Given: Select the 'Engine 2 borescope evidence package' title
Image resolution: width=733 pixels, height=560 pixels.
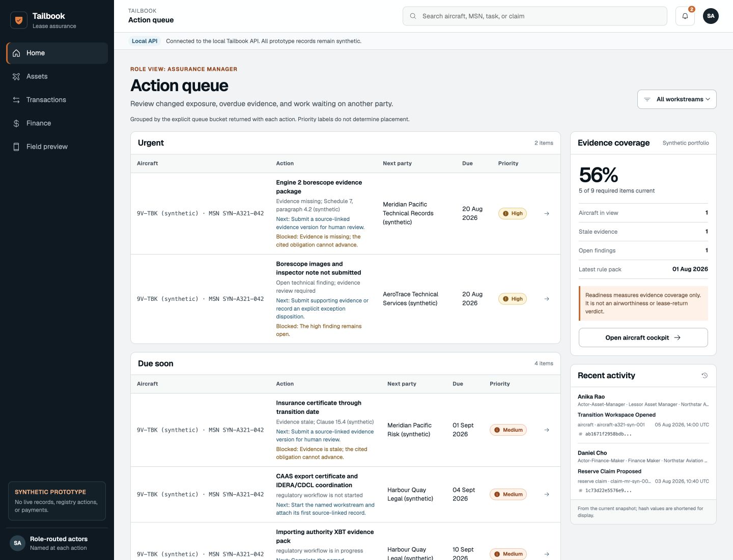Looking at the screenshot, I should (319, 187).
